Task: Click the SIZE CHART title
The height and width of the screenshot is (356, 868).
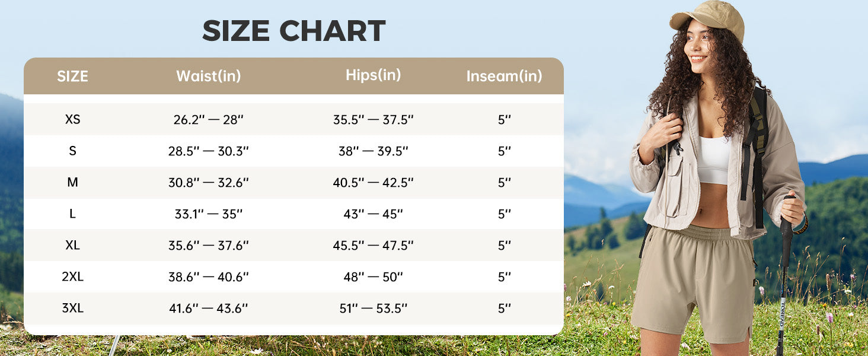Action: point(294,31)
